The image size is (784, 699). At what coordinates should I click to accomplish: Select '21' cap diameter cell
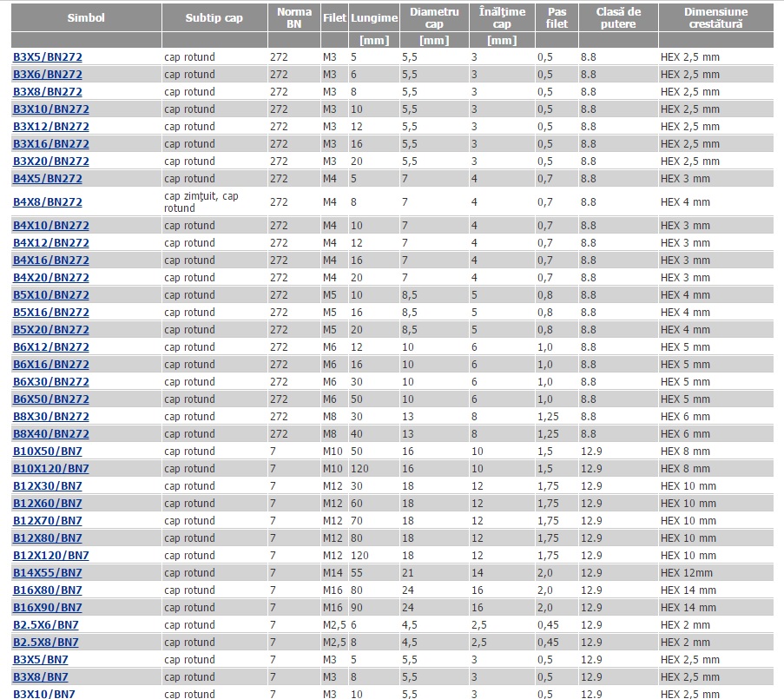coord(408,573)
